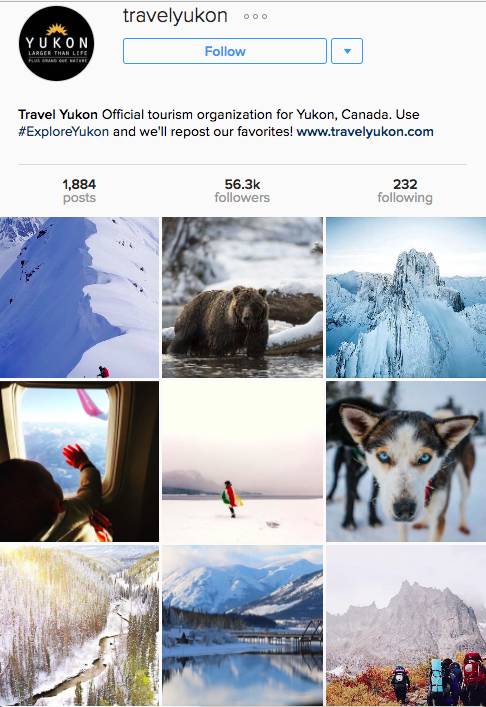Viewport: 486px width, 707px height.
Task: Click the travelyukon username heading
Action: point(175,16)
